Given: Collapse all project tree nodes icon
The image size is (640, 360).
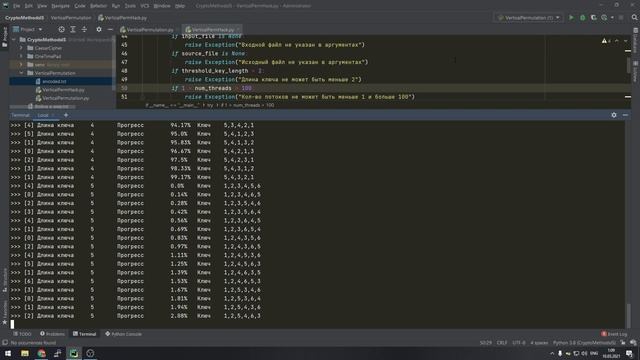Looking at the screenshot, I should tap(84, 29).
